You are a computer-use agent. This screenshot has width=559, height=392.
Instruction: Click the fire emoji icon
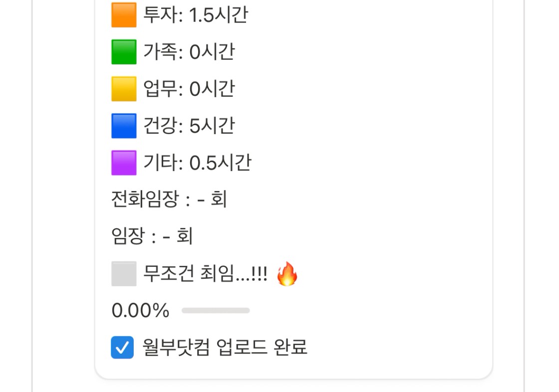(x=287, y=274)
